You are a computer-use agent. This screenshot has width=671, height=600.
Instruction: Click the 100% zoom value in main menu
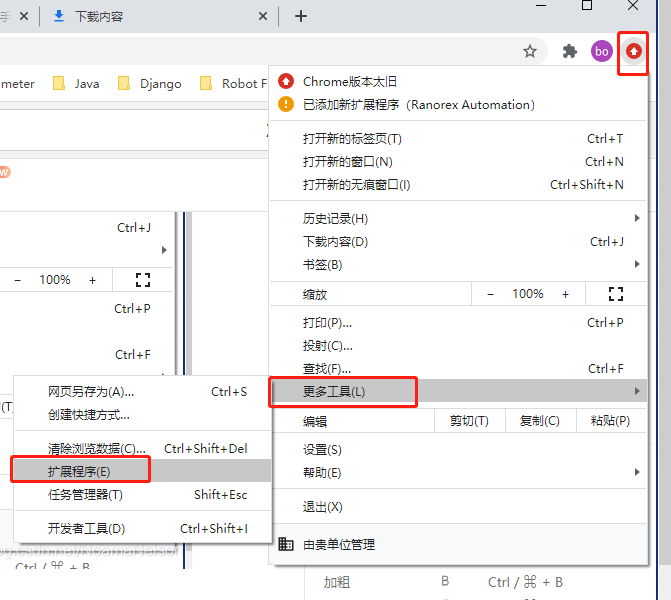click(x=528, y=294)
